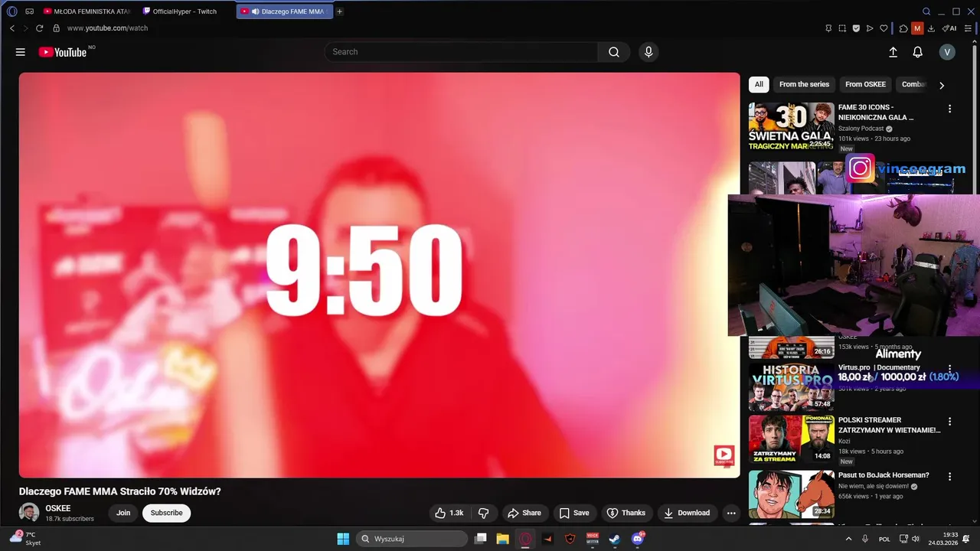Image resolution: width=980 pixels, height=551 pixels.
Task: Click the Thanks button
Action: (626, 513)
